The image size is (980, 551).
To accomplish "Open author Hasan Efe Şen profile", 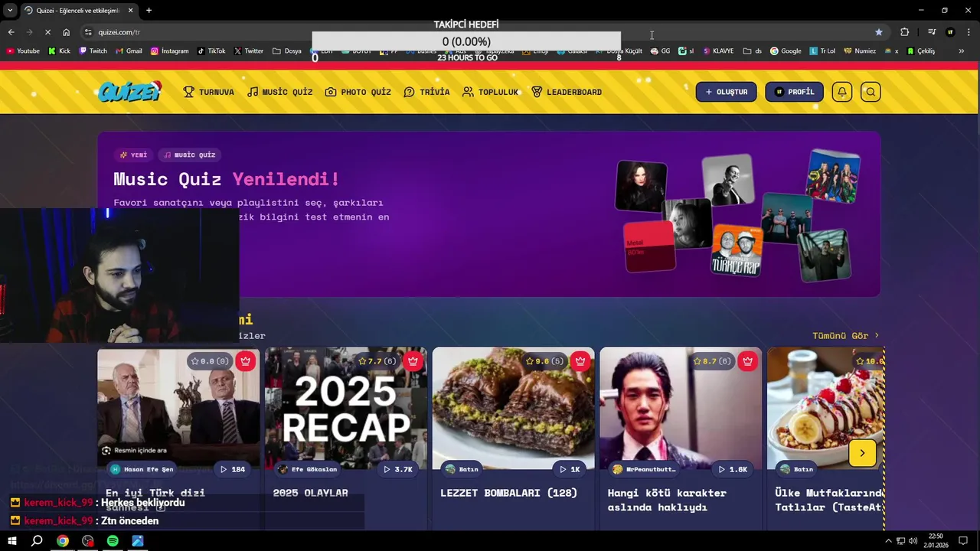I will click(142, 469).
